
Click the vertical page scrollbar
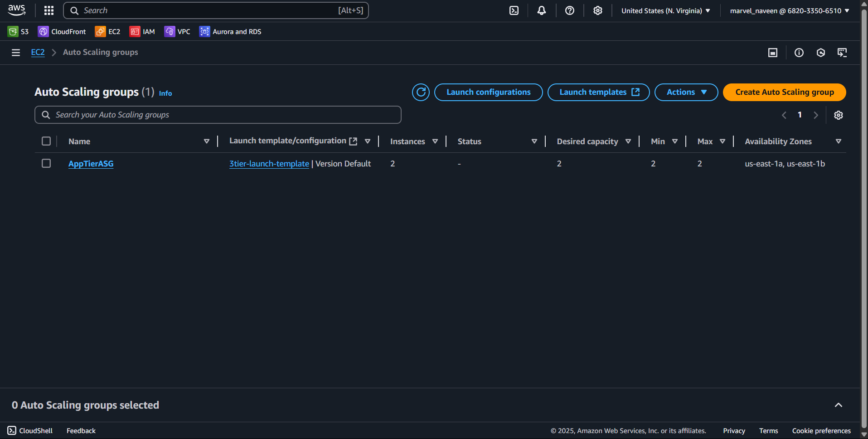(864, 218)
